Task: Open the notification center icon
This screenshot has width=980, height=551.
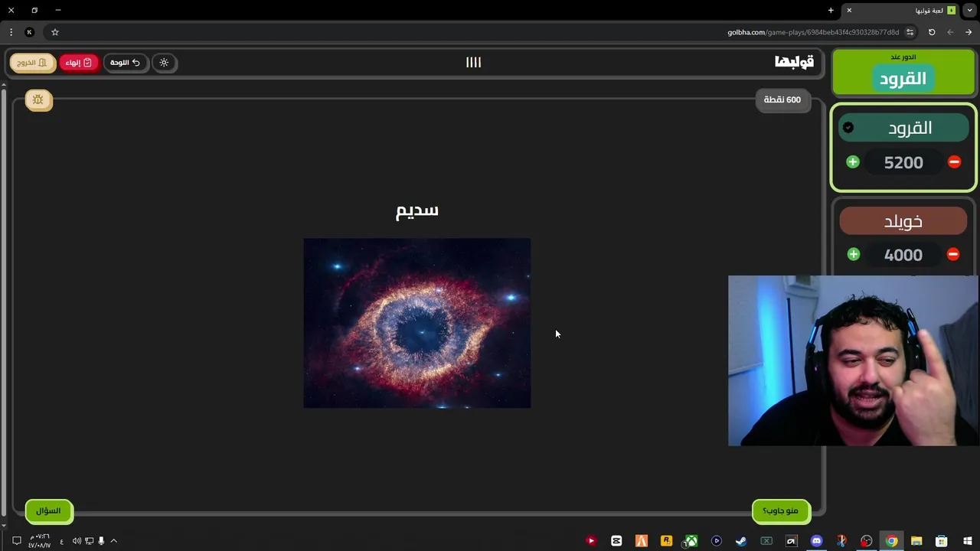Action: [x=16, y=541]
